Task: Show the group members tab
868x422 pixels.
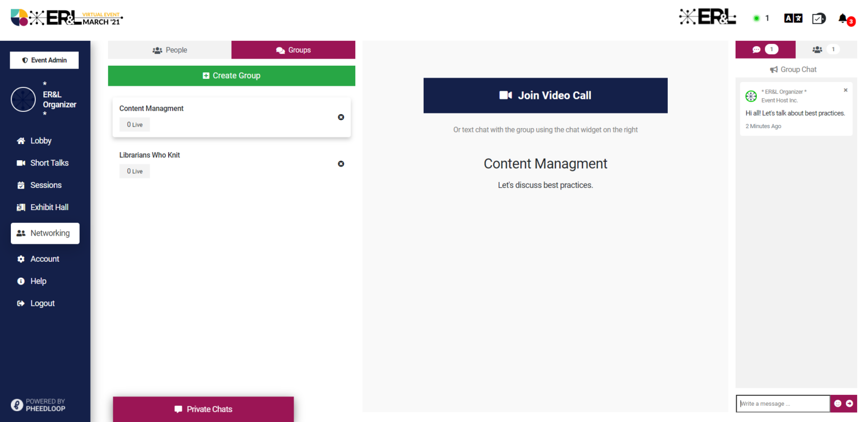Action: pyautogui.click(x=825, y=49)
